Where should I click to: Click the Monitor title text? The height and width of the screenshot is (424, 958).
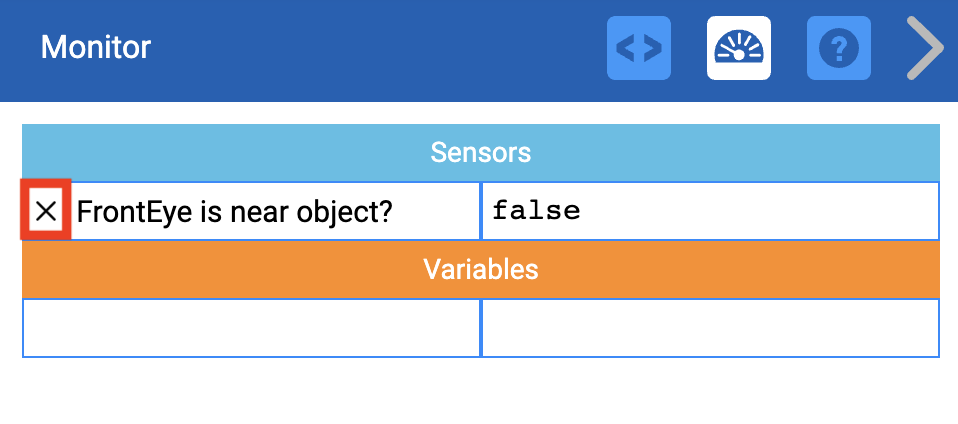point(96,47)
